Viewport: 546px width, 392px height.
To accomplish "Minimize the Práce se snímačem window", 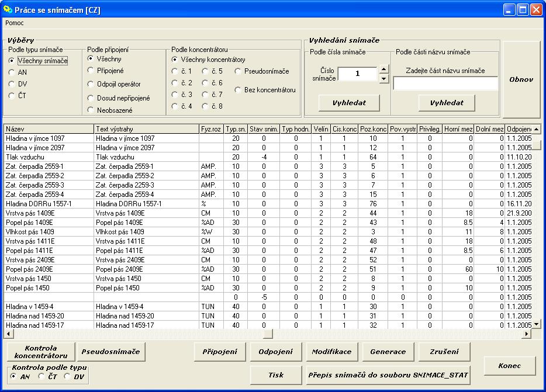I will 509,10.
